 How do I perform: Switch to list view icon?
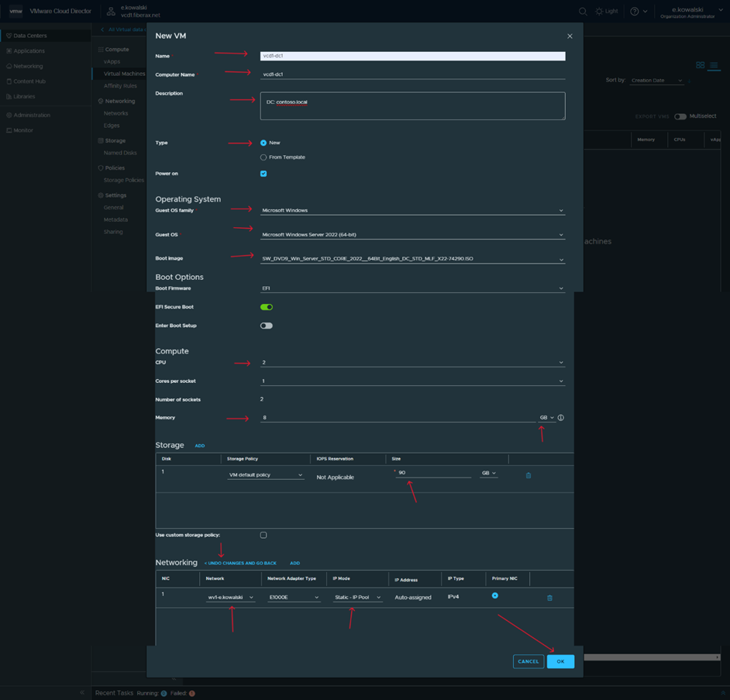click(714, 65)
